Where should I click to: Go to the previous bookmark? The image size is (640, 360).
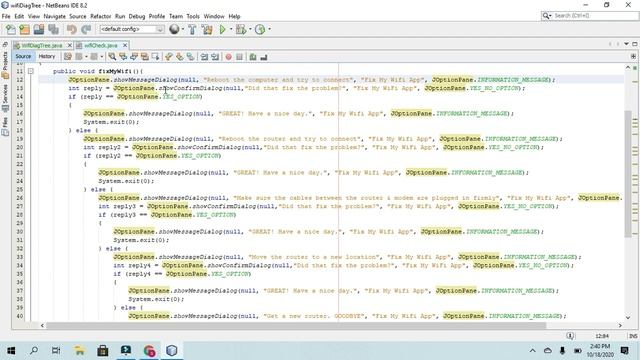pos(169,57)
